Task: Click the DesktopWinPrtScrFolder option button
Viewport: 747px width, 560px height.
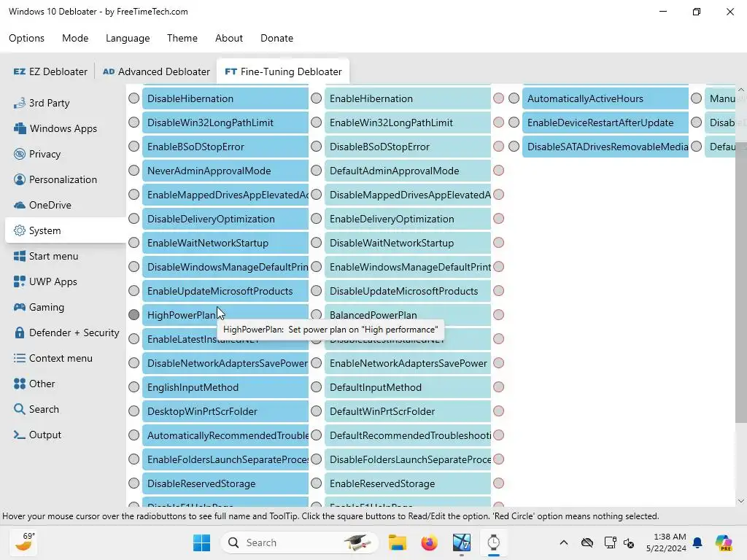Action: point(225,411)
